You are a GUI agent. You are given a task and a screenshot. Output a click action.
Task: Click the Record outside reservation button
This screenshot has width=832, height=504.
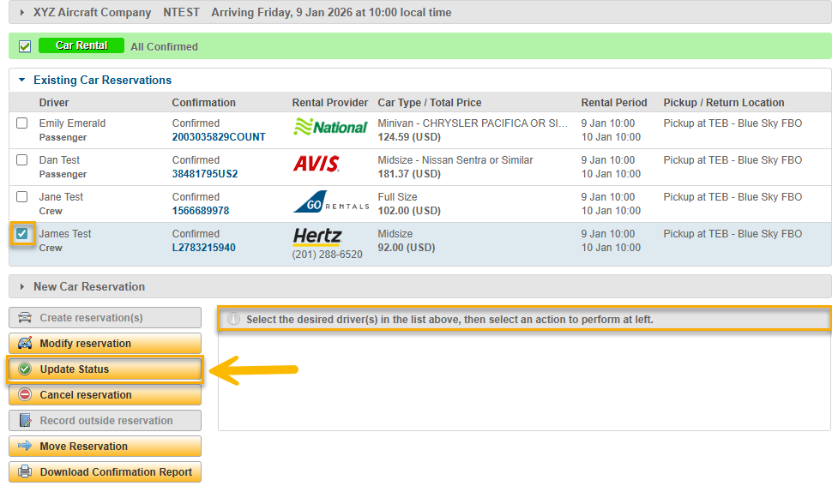(105, 421)
